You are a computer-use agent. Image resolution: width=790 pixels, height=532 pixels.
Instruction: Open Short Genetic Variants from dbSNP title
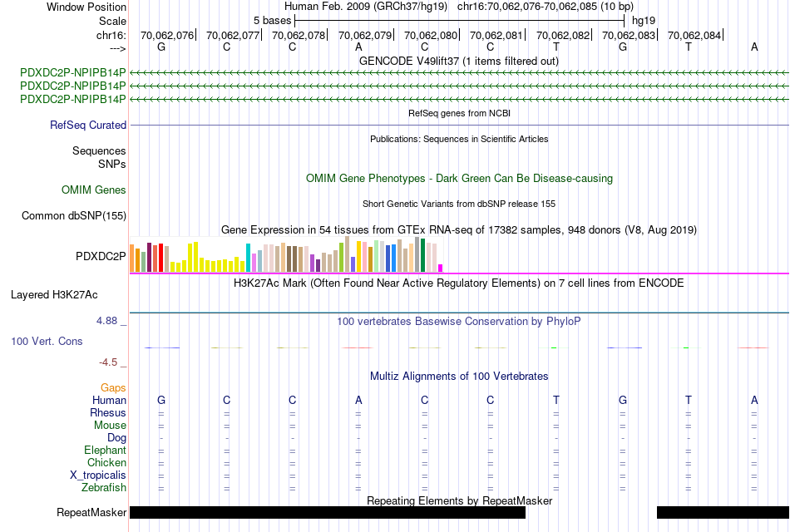point(459,204)
